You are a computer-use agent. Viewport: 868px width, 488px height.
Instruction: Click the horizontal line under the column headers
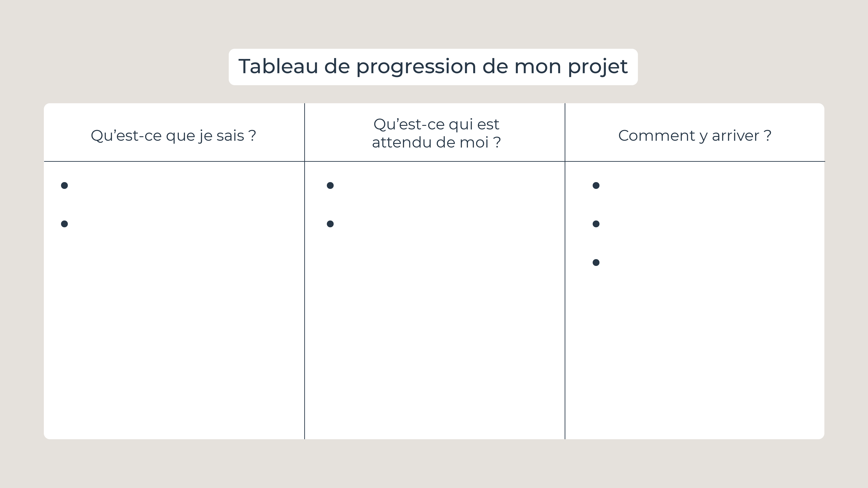[435, 161]
